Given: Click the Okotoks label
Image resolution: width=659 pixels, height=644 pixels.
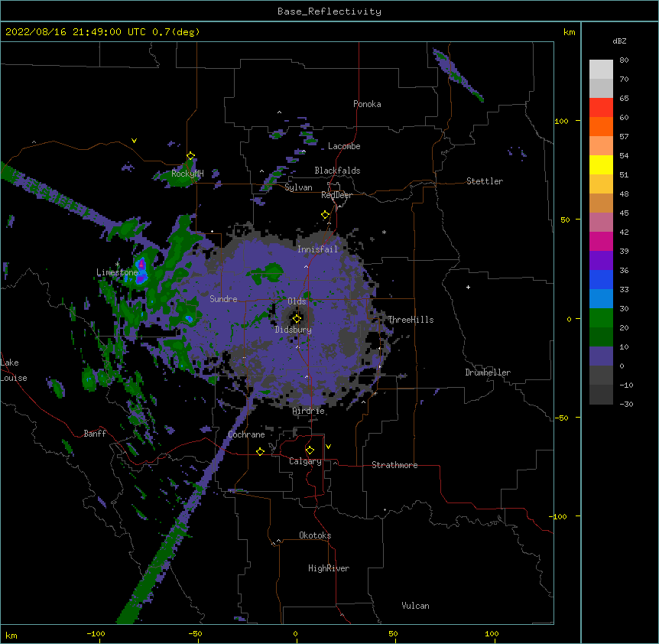Looking at the screenshot, I should coord(315,535).
